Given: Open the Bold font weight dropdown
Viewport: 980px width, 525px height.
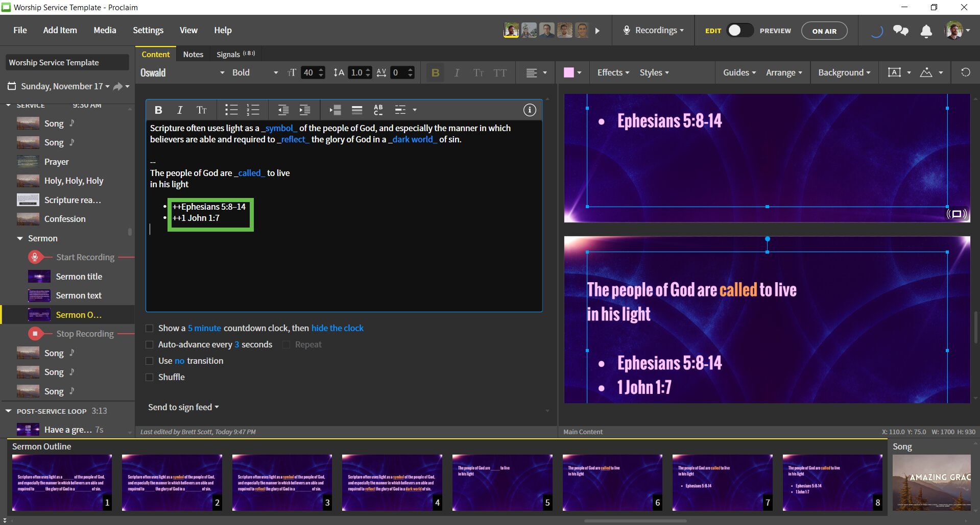Looking at the screenshot, I should coord(255,73).
